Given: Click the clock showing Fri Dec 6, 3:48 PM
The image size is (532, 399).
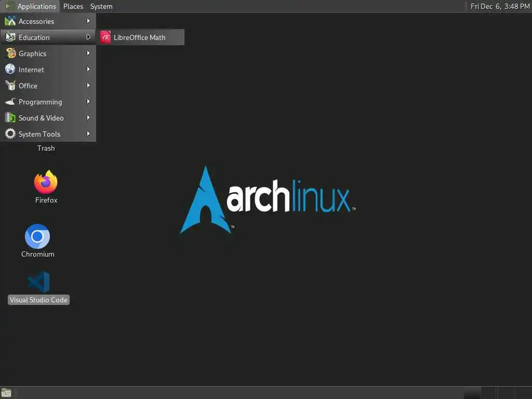Looking at the screenshot, I should coord(499,6).
